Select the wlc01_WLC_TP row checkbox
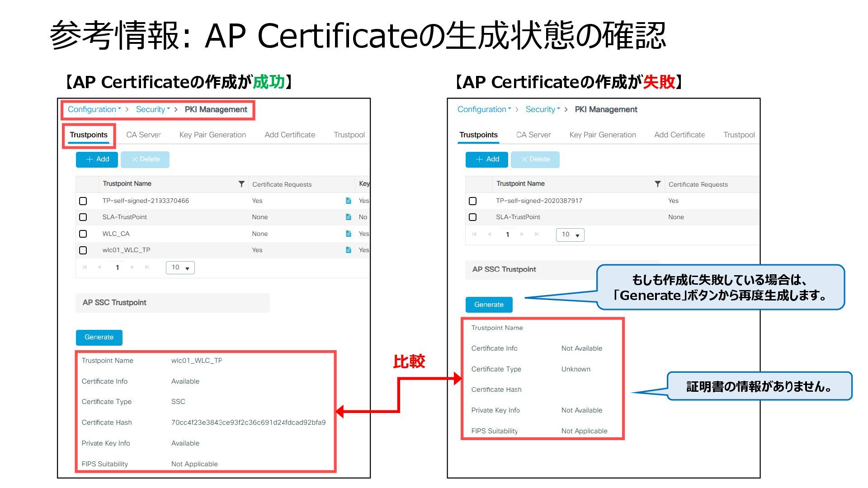The width and height of the screenshot is (868, 488). coord(83,250)
